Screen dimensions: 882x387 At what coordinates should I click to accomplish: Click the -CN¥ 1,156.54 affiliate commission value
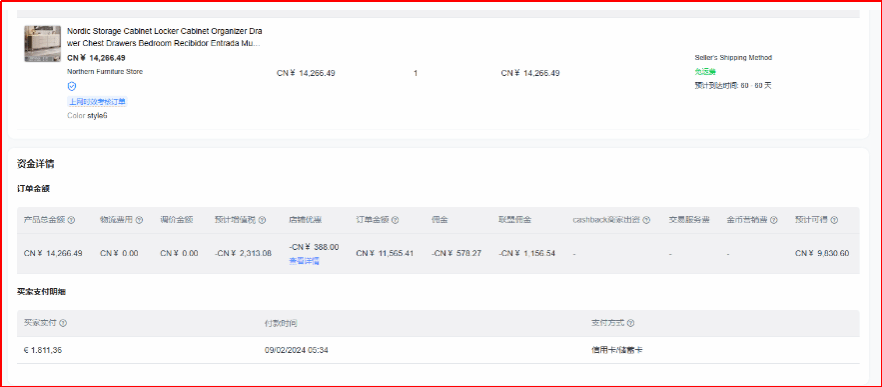coord(527,254)
